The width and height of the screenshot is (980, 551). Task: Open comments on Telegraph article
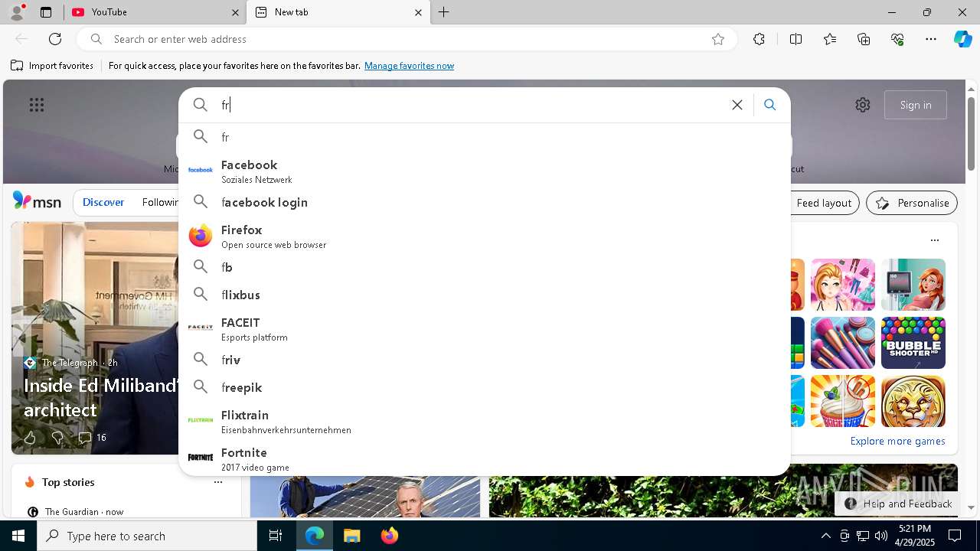click(92, 438)
